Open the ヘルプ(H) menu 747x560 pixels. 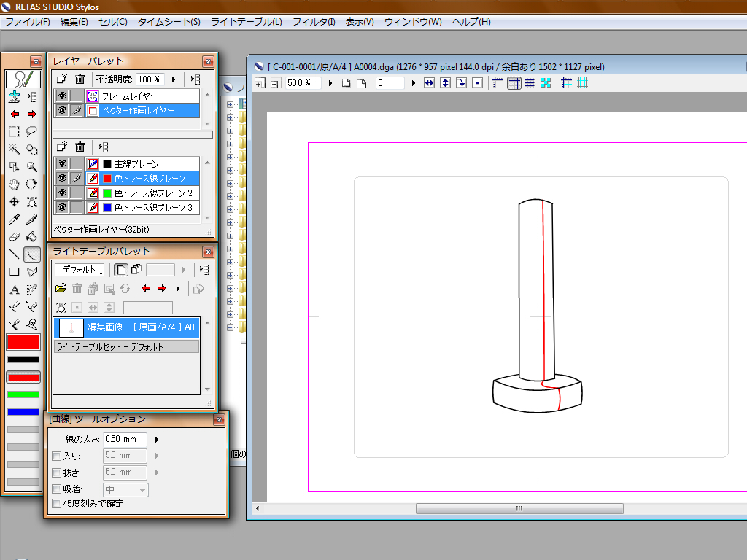tap(471, 22)
